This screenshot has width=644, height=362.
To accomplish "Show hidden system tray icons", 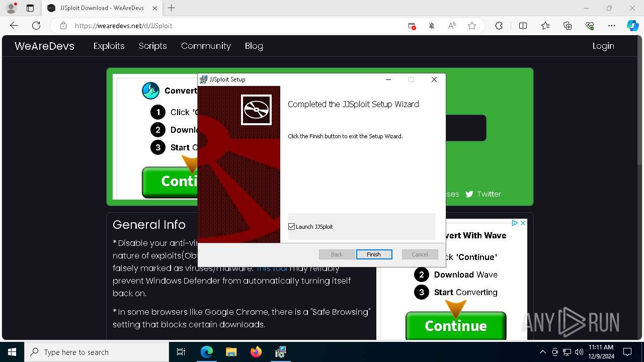I will tap(542, 352).
